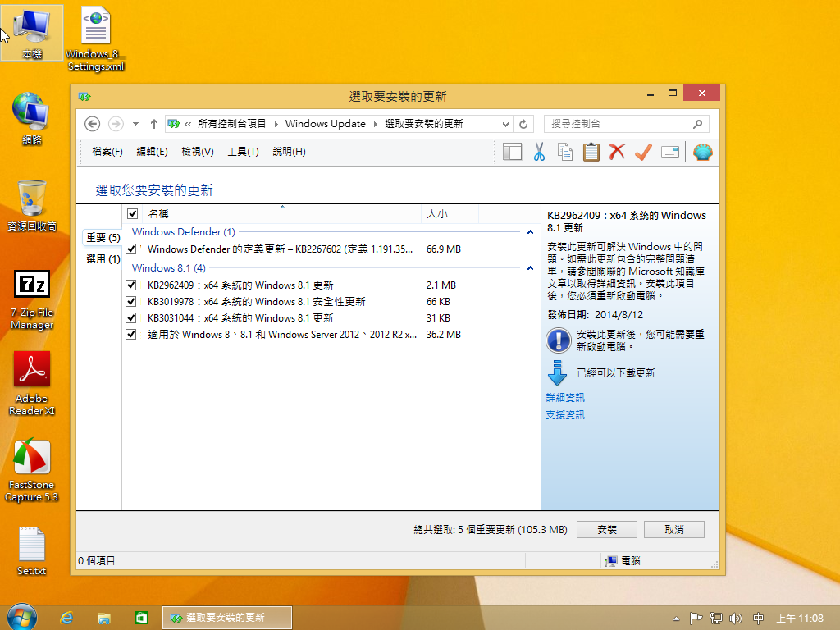840x630 pixels.
Task: Select the 本機 computer desktop icon
Action: tap(32, 33)
